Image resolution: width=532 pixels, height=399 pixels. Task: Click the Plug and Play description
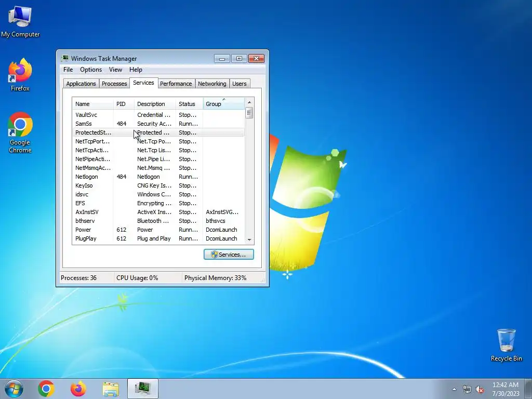pyautogui.click(x=154, y=238)
